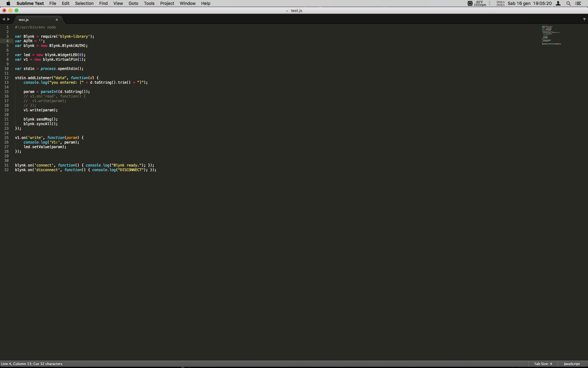Click line number 12 in the gutter

6,78
